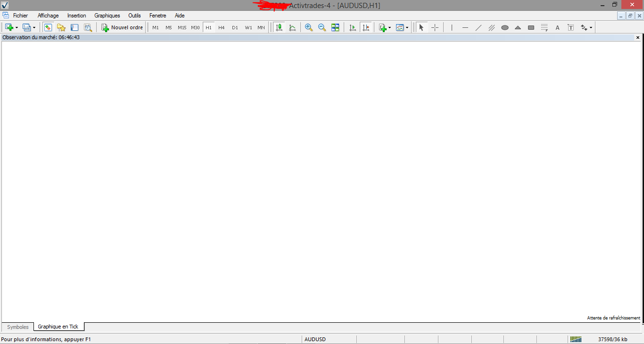The image size is (644, 344).
Task: Toggle chart auto scroll
Action: [353, 27]
